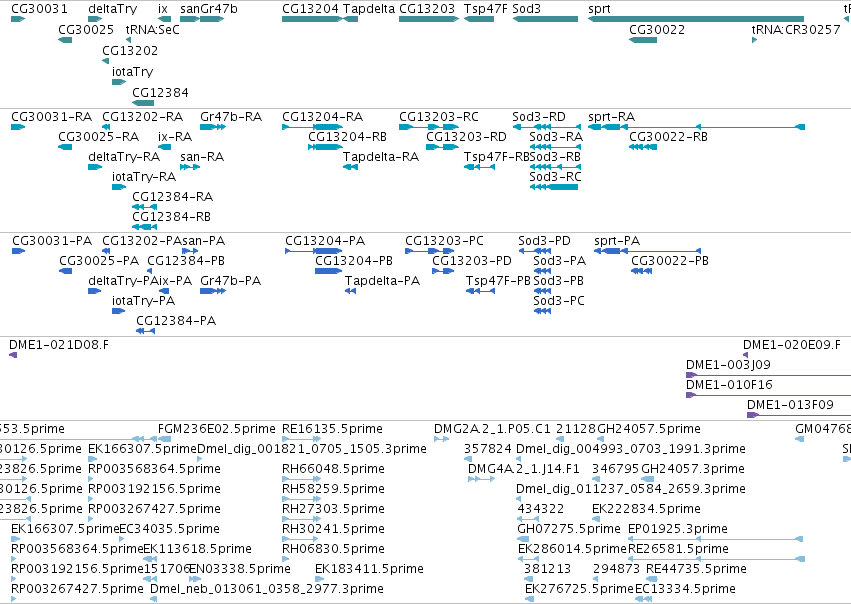The image size is (851, 604).
Task: Click the CG30022-PB protein label
Action: click(670, 260)
